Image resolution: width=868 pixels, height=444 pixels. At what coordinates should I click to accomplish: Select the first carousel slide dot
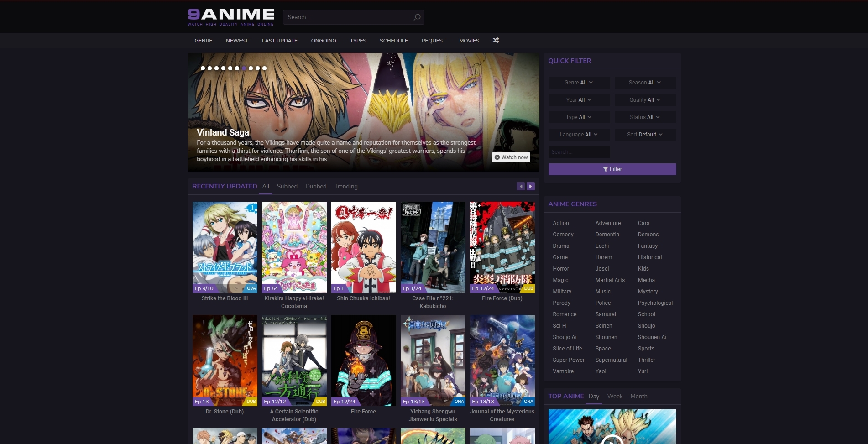tap(203, 68)
